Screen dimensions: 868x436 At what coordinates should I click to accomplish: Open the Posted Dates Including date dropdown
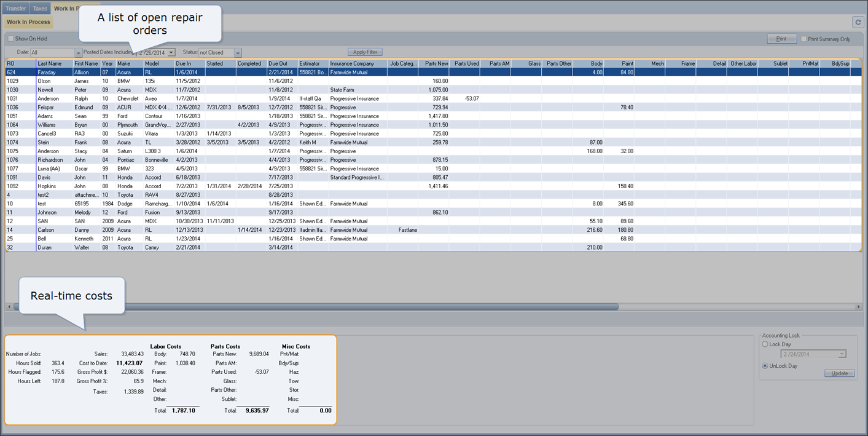pyautogui.click(x=171, y=53)
